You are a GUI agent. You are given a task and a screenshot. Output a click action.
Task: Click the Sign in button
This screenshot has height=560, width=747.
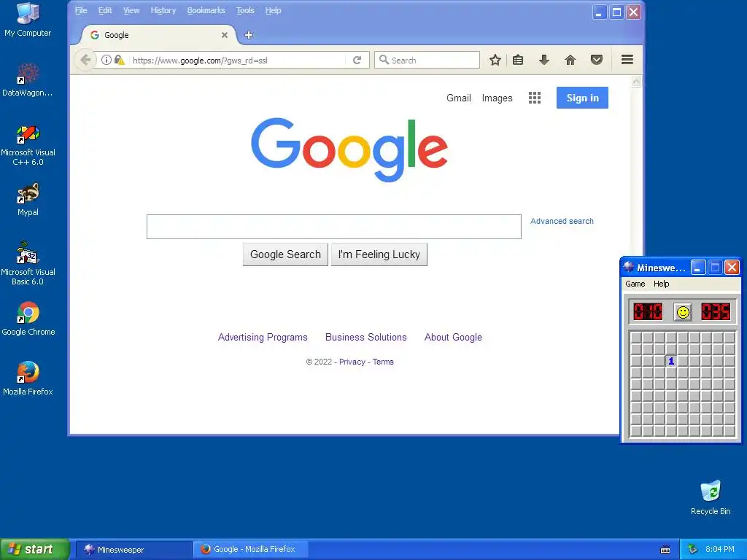pos(582,98)
